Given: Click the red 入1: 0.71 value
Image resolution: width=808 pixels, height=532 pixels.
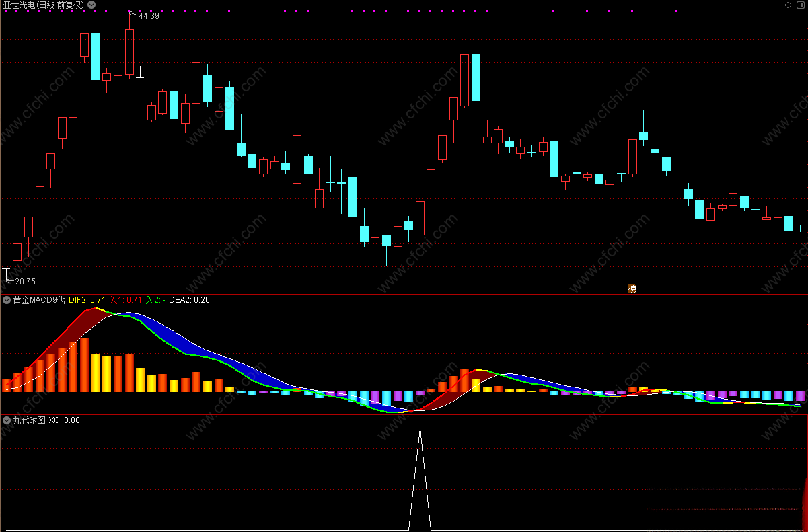Looking at the screenshot, I should (126, 300).
